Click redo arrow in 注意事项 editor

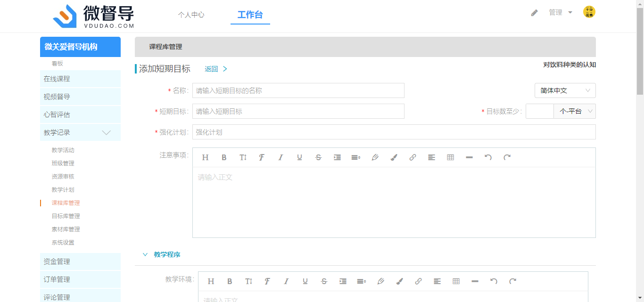tap(507, 157)
